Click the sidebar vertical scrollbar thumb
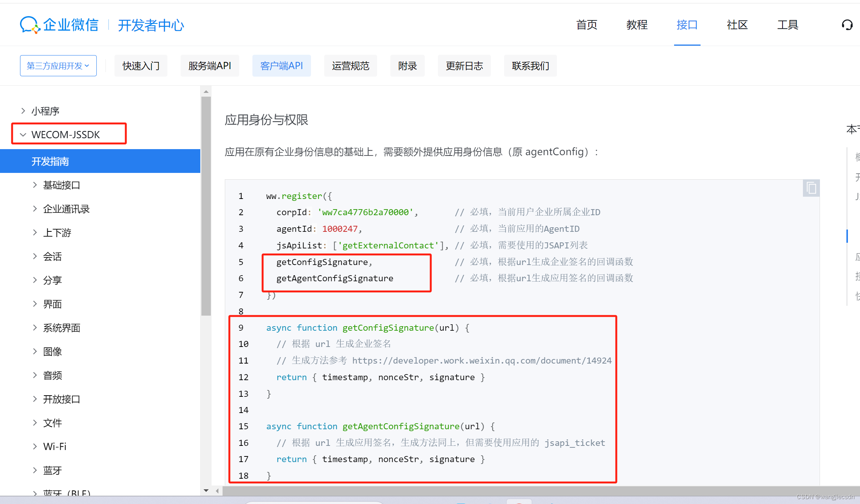 [206, 206]
